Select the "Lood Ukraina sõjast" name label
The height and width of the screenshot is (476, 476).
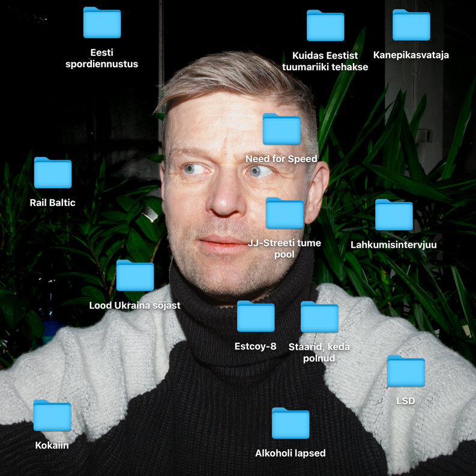coord(134,306)
